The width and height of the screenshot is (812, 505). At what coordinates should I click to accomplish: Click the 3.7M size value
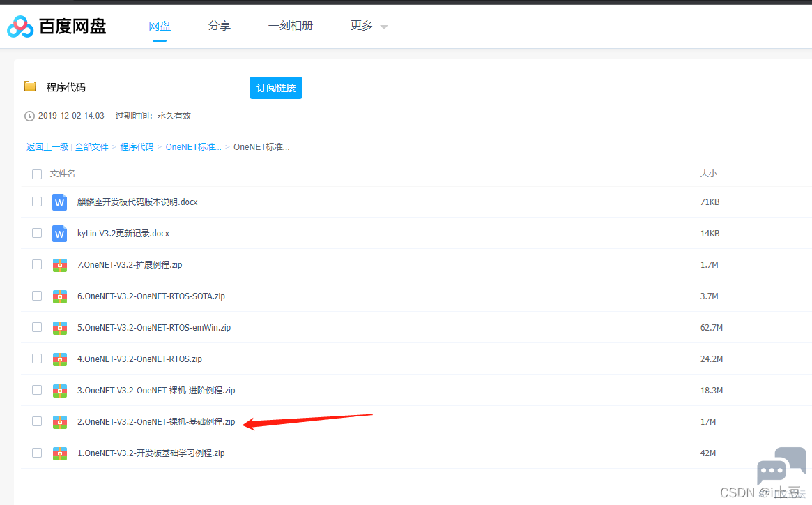point(710,296)
